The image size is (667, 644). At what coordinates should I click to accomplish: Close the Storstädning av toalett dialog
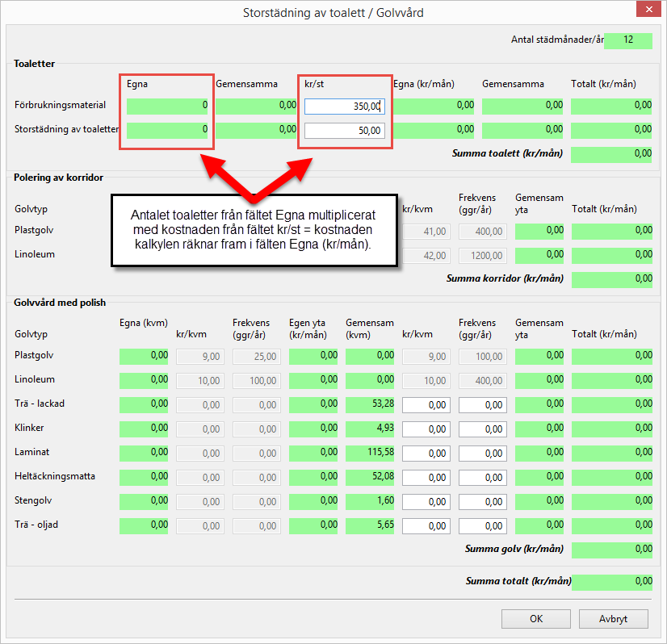coord(648,11)
